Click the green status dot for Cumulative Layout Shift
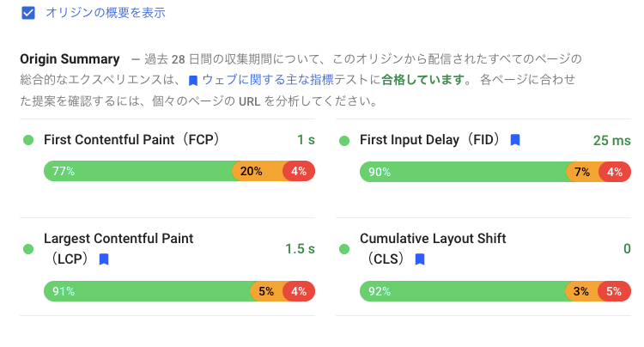 (x=344, y=249)
